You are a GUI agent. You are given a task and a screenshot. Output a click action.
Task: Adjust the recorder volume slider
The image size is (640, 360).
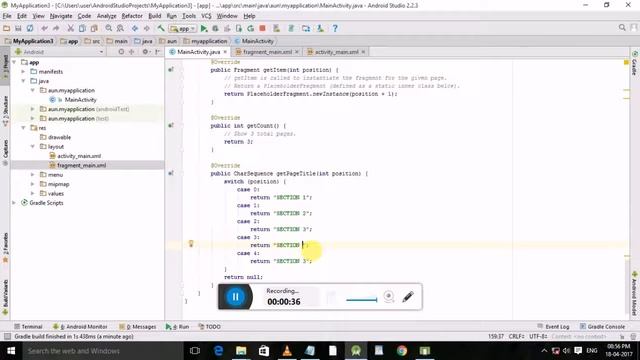pyautogui.click(x=362, y=300)
